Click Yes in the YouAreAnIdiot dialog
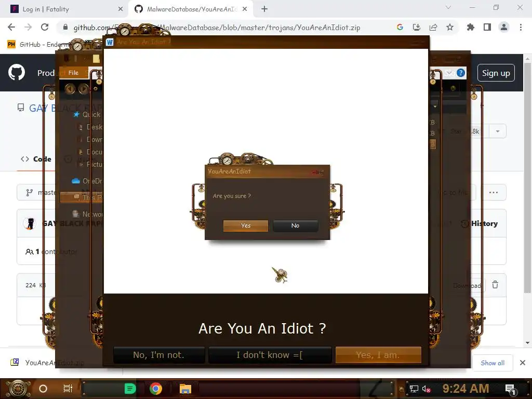The image size is (532, 399). coord(246,225)
